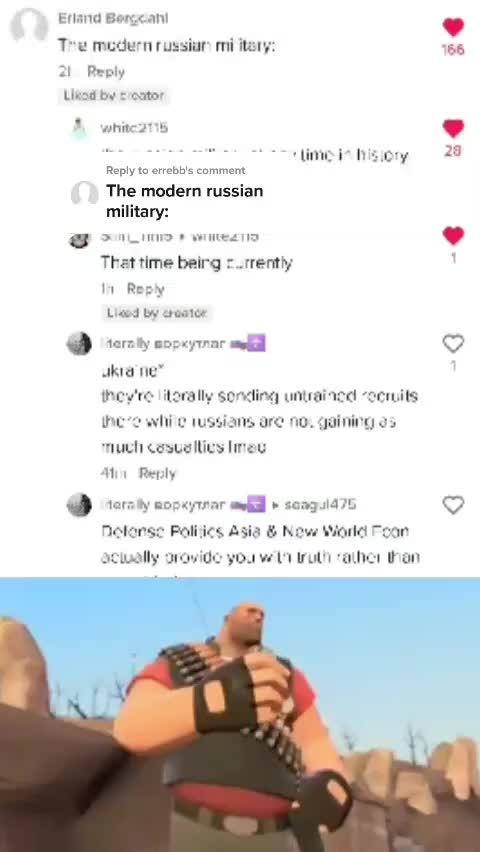The image size is (480, 852).
Task: Open Erland Bergdahl username link
Action: coord(113,18)
